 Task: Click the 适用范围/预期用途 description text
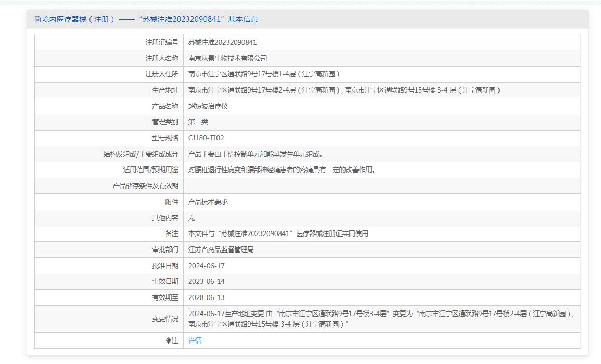coord(282,170)
